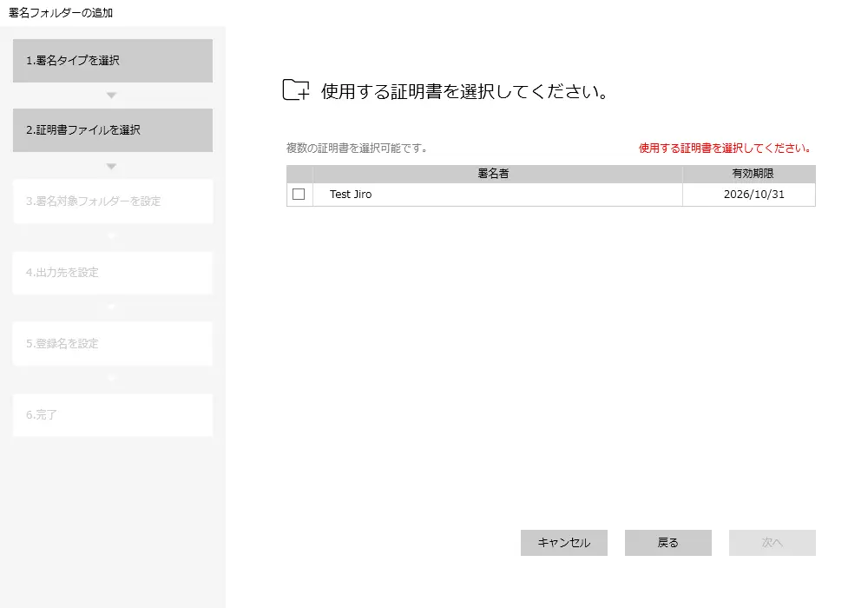This screenshot has width=868, height=608.
Task: Click step 4.出力先を設定
Action: click(113, 273)
